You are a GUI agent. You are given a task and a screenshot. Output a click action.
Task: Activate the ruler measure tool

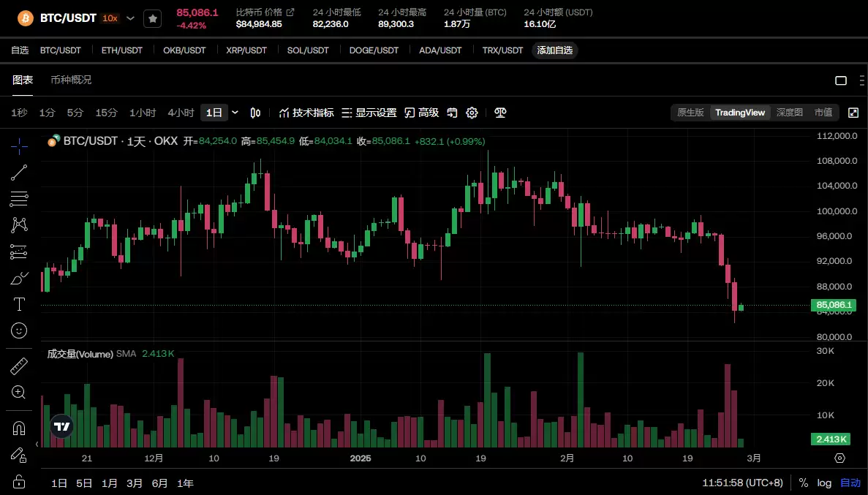coord(20,366)
